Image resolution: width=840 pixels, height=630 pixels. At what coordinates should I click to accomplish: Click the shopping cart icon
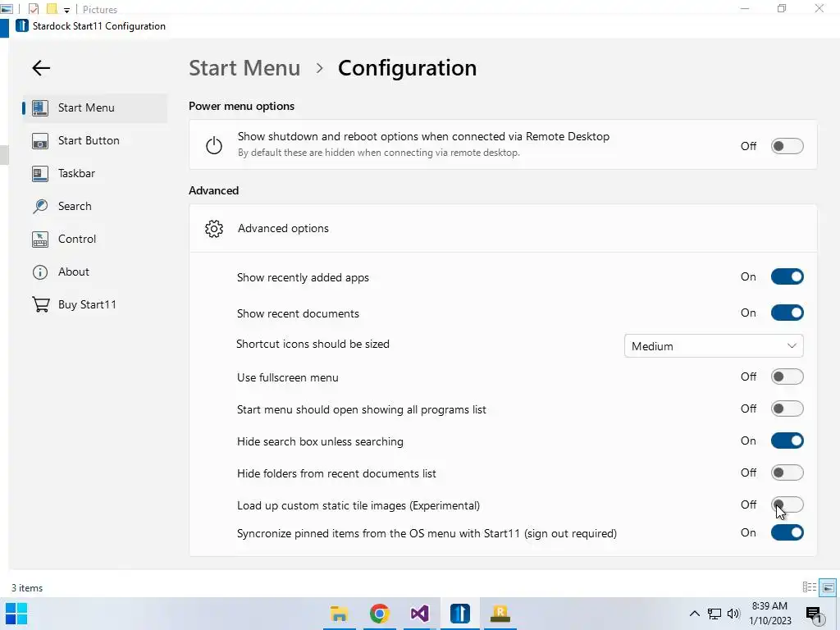pos(41,304)
